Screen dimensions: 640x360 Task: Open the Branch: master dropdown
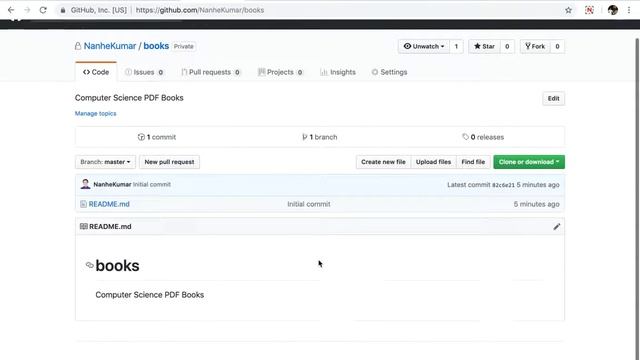105,162
